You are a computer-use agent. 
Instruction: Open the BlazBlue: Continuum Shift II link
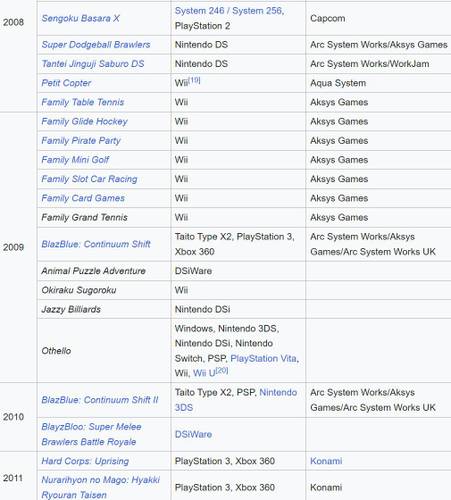[x=100, y=400]
